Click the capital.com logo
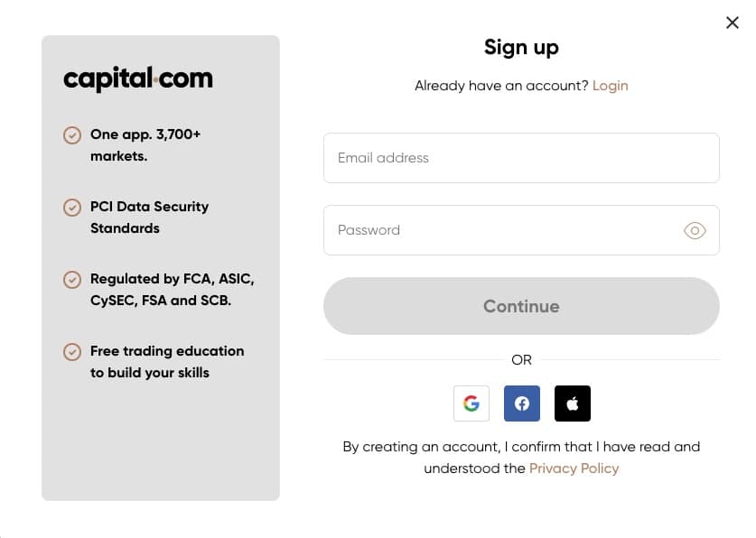This screenshot has width=756, height=538. point(137,79)
